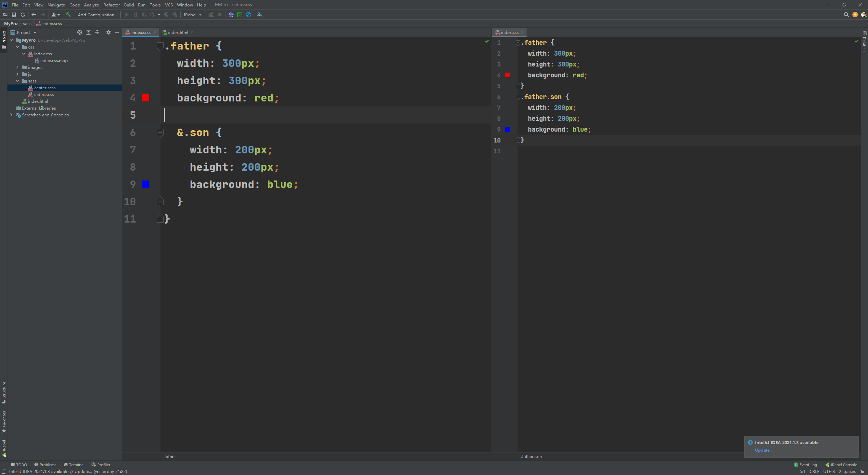Click the sass breadcrumb in navigation bar
The height and width of the screenshot is (475, 868).
(27, 24)
